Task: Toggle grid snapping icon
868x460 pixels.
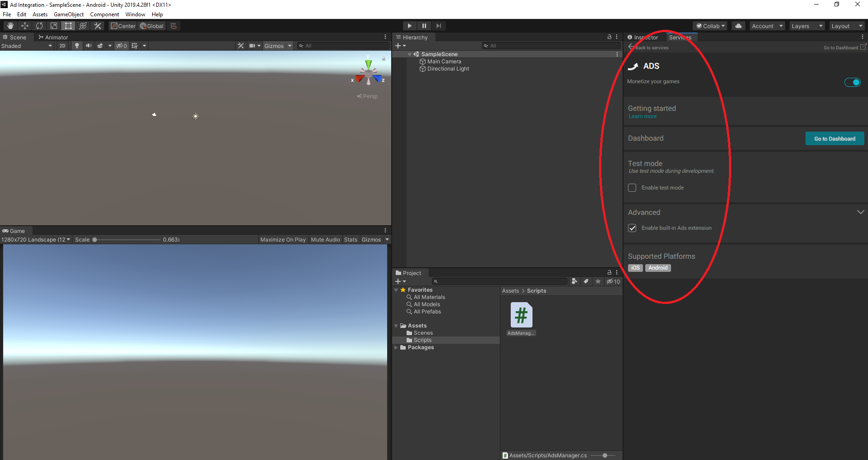Action: 173,26
